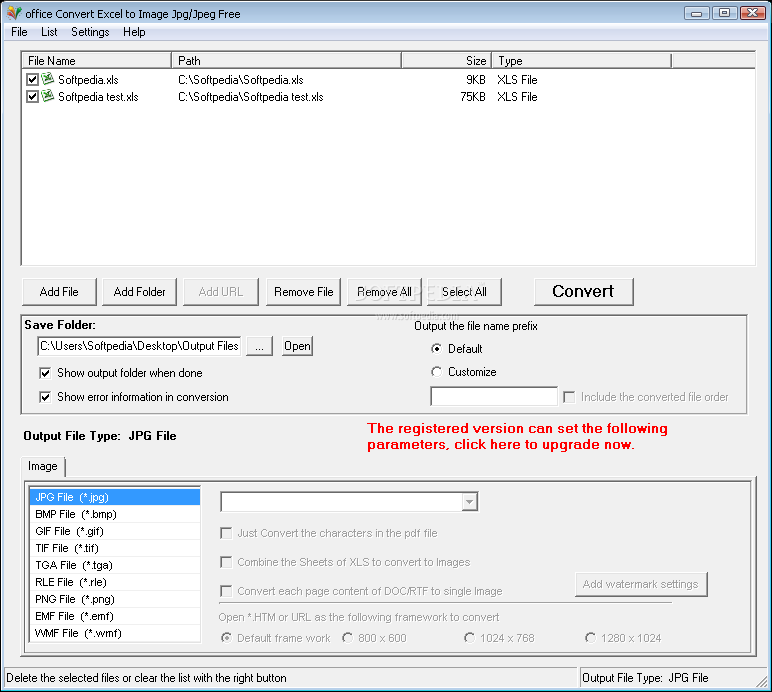The width and height of the screenshot is (772, 692).
Task: Click the Excel icon beside Softpedia.xls
Action: pos(47,79)
